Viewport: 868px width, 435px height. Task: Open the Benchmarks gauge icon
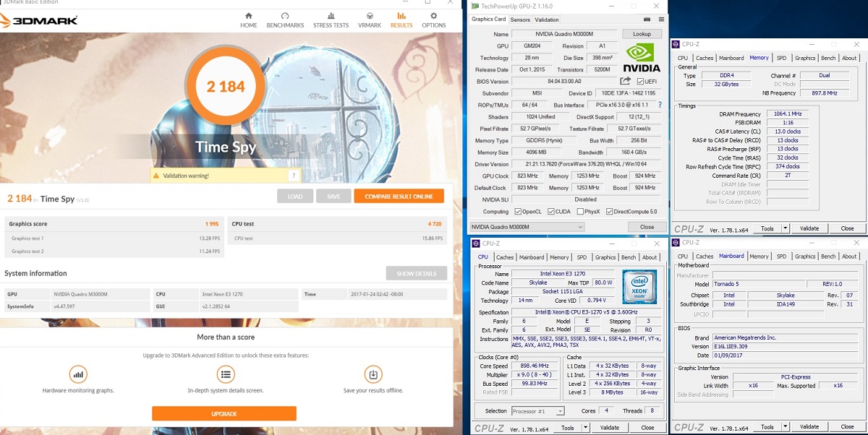(x=285, y=20)
